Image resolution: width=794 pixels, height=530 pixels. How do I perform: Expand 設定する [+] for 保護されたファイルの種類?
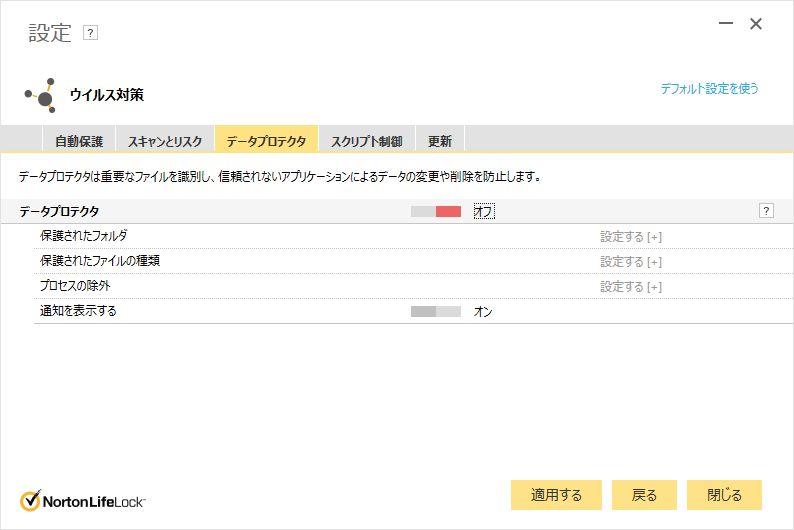click(631, 262)
